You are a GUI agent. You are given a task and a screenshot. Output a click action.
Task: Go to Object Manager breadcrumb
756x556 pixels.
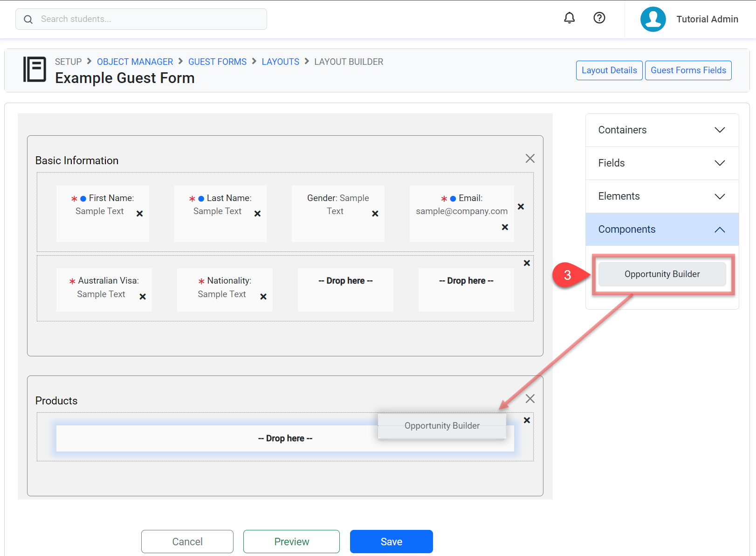click(x=135, y=62)
